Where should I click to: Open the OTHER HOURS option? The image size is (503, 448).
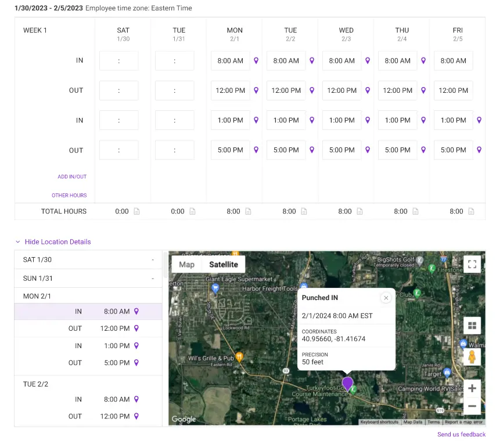tap(69, 196)
